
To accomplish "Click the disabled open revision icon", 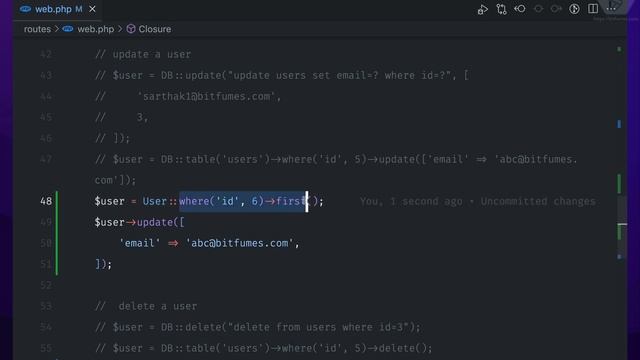I will (538, 9).
